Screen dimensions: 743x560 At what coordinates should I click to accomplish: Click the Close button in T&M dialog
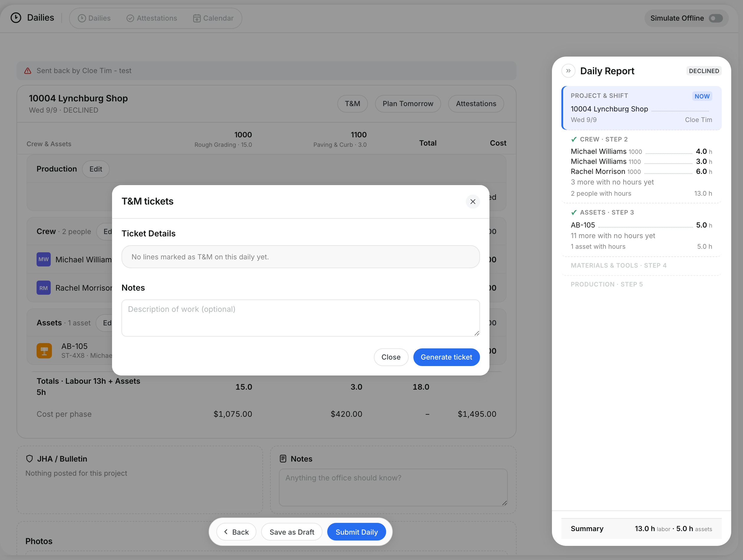pos(391,357)
